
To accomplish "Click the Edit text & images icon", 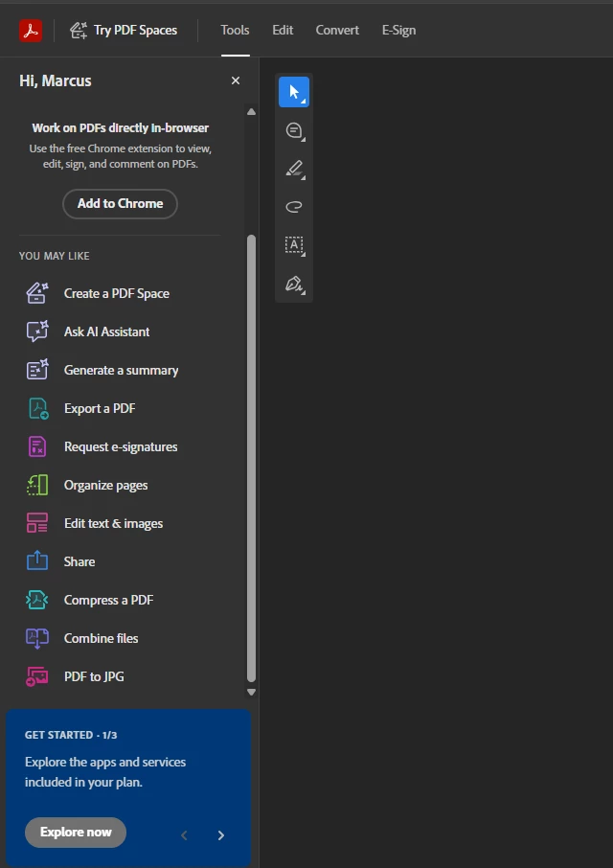I will click(37, 523).
